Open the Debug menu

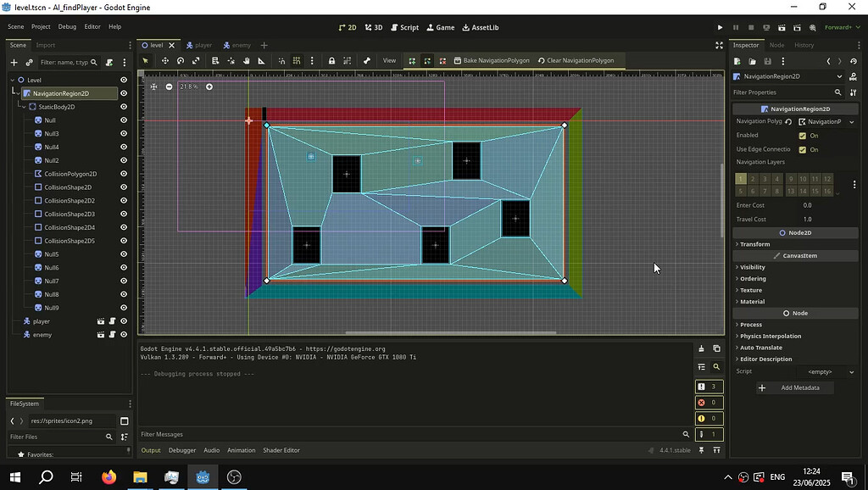click(67, 26)
